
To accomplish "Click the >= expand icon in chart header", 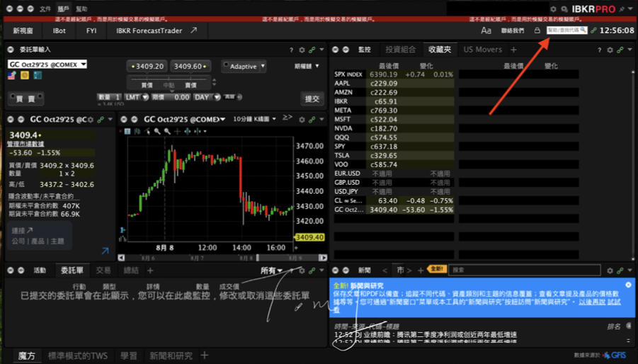I will pos(287,118).
